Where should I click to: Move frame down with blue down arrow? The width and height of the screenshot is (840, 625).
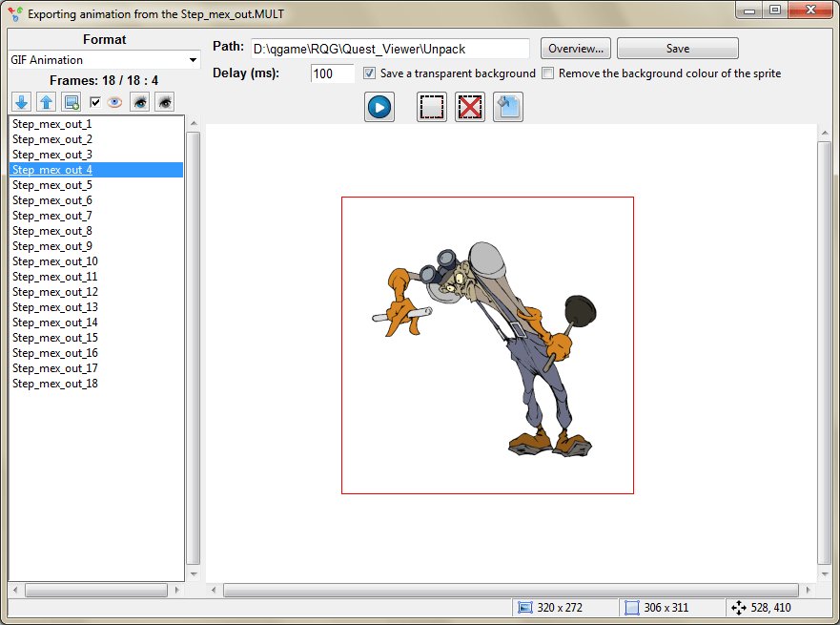(x=21, y=102)
